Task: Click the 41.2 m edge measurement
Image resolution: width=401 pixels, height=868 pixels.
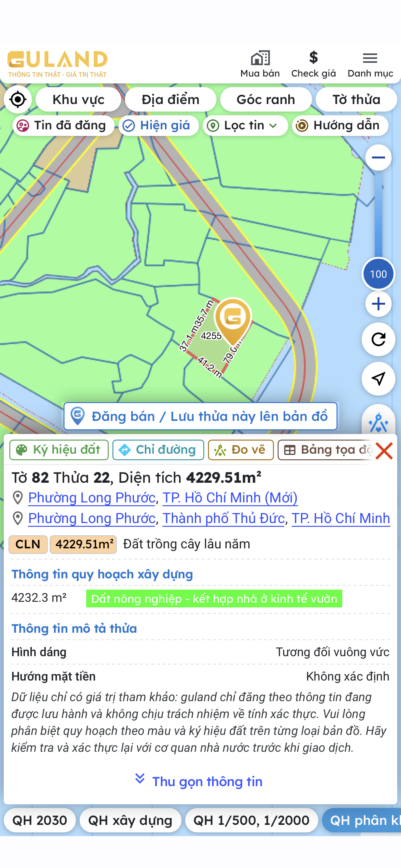Action: 210,367
